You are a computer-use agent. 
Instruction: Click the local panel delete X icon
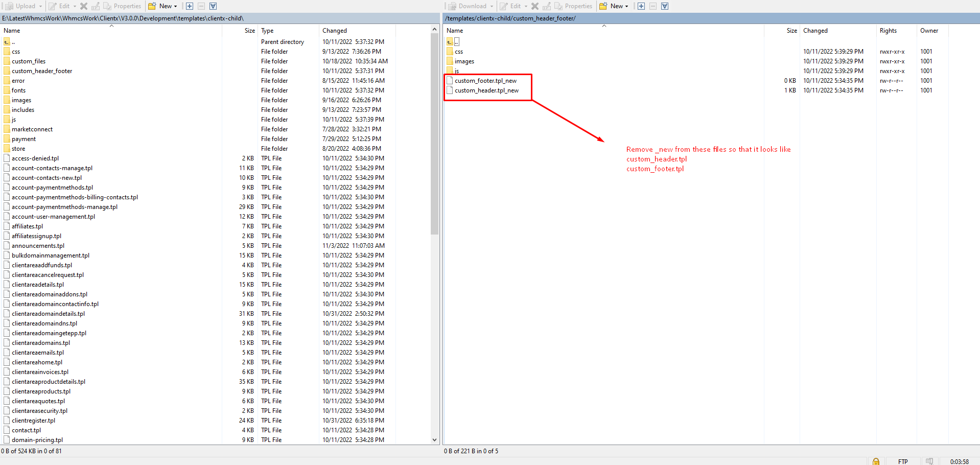(x=84, y=6)
